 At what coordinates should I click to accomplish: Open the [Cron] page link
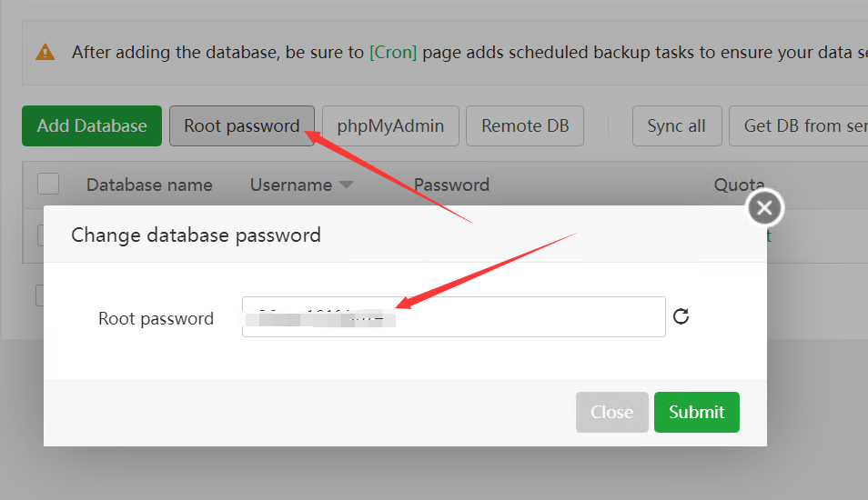pos(393,52)
